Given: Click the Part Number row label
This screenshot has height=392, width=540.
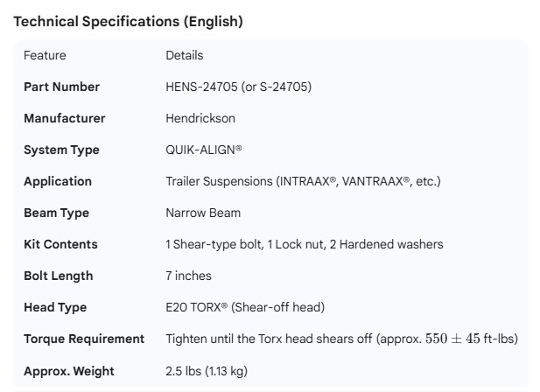Looking at the screenshot, I should click(x=61, y=87).
